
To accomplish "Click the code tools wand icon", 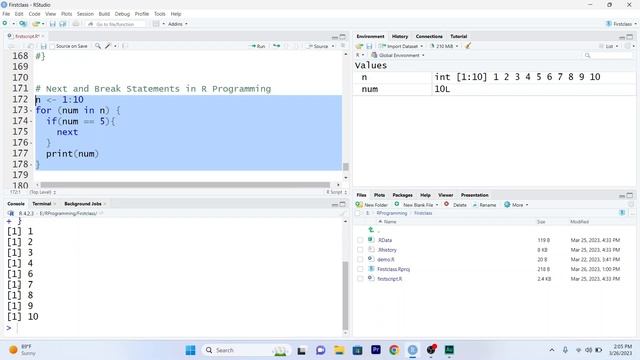I will tap(108, 46).
